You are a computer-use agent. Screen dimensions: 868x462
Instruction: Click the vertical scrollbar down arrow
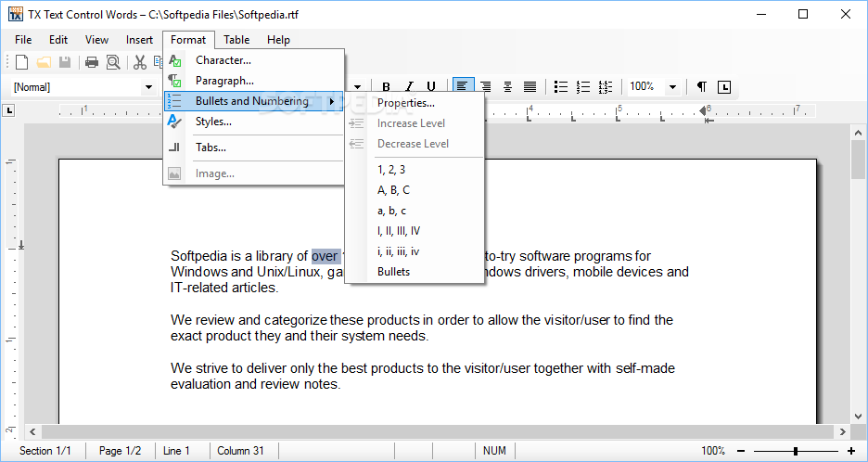click(x=858, y=416)
